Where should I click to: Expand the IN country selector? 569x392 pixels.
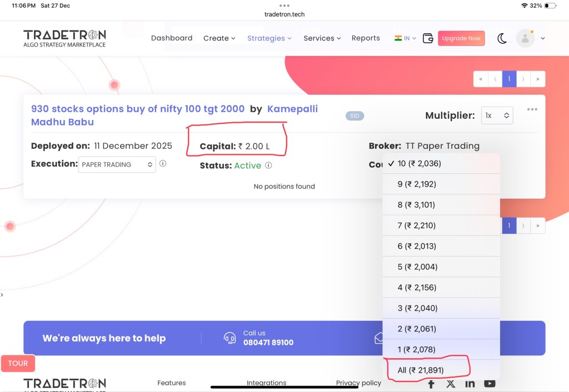click(405, 38)
